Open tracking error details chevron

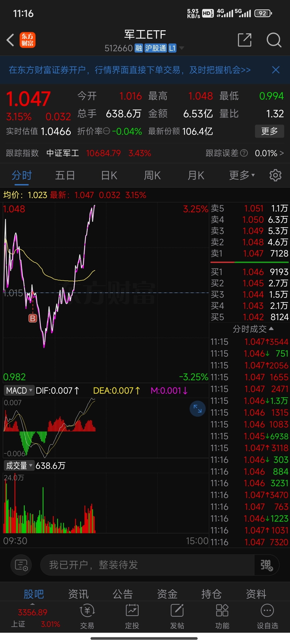281,153
